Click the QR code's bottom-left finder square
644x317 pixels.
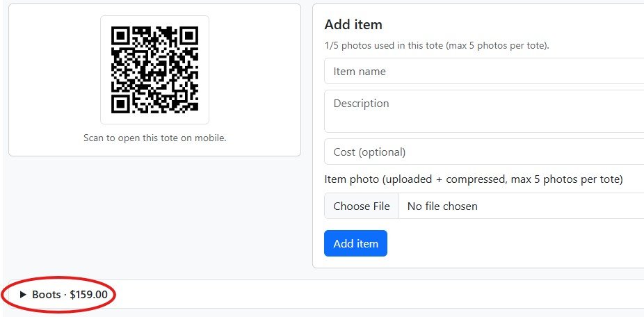click(121, 103)
